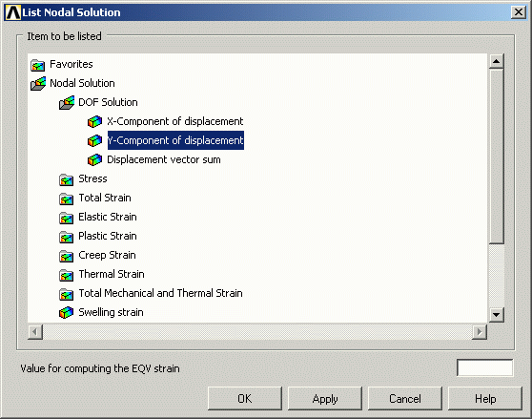Click the horizontal scrollbar left arrow
This screenshot has width=532, height=419.
coord(35,332)
